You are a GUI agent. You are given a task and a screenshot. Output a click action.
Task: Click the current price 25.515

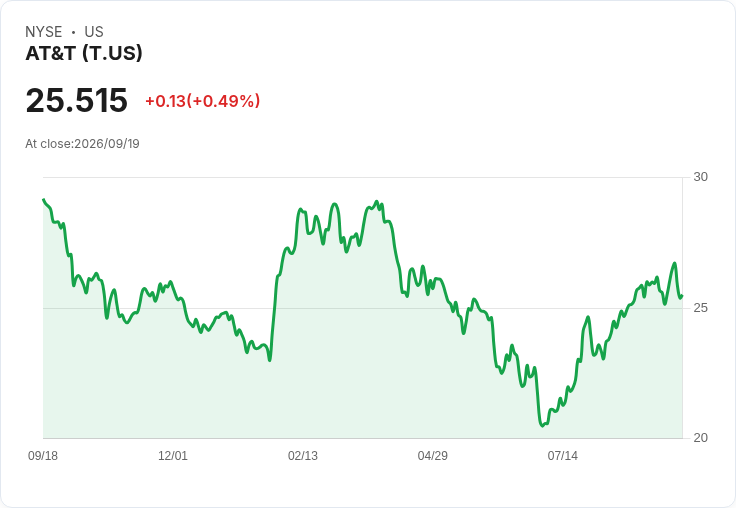point(77,100)
